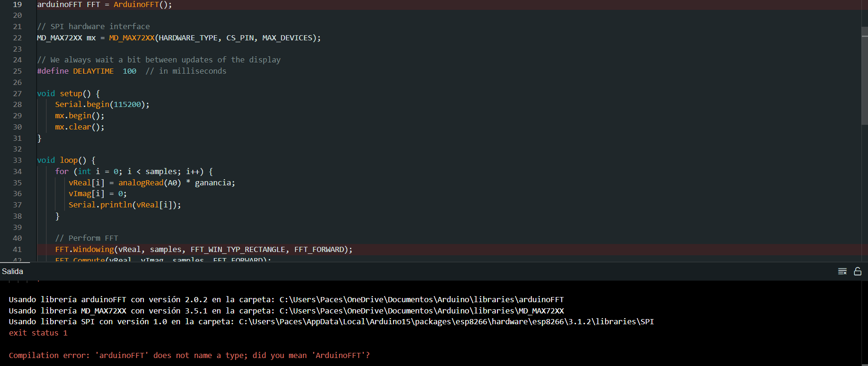Click the 'Compilation error:' message line

coord(189,355)
